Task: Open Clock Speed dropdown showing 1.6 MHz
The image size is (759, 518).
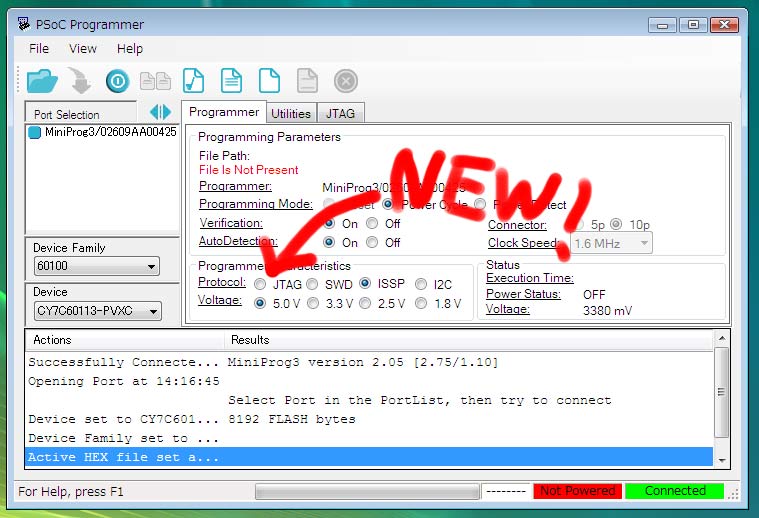Action: point(611,243)
